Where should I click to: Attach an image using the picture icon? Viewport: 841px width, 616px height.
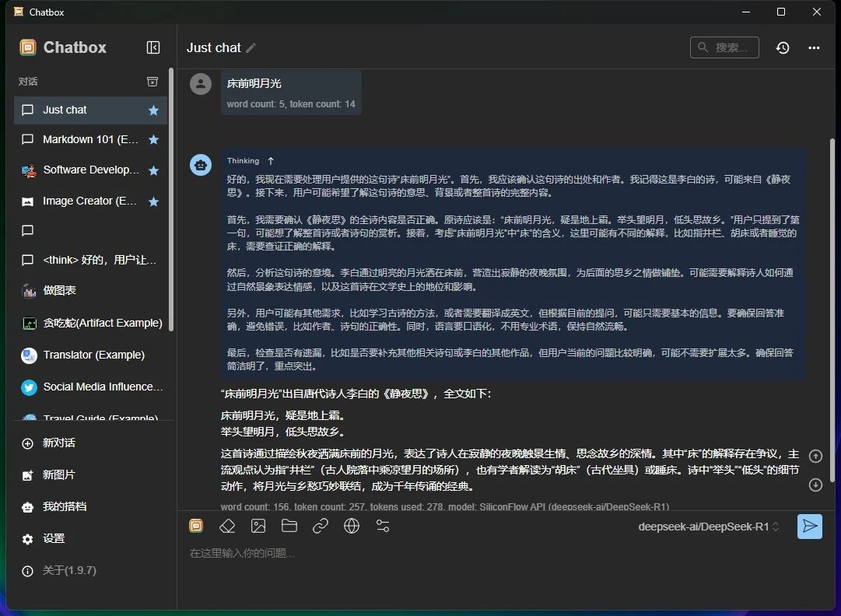[258, 527]
